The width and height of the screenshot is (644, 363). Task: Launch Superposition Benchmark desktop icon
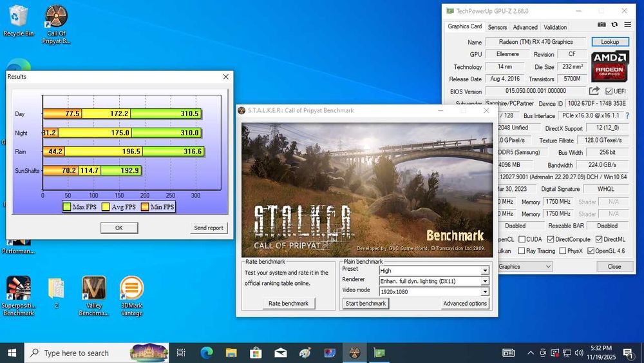click(x=19, y=295)
